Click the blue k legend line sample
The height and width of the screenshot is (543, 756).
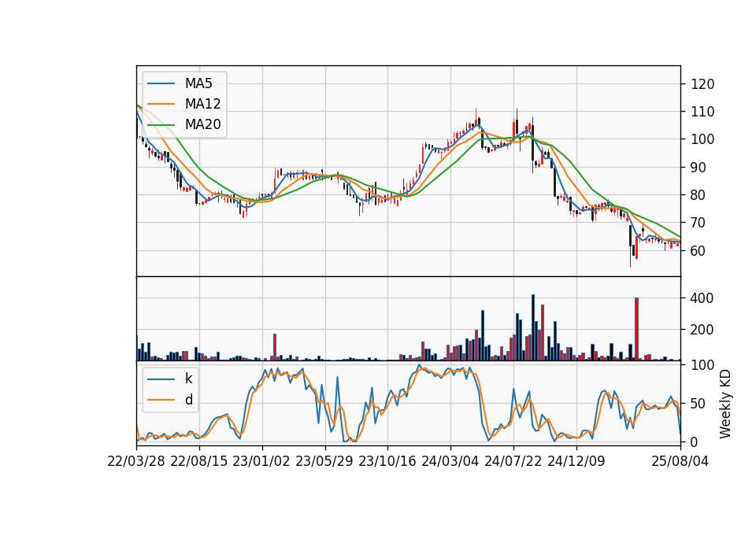click(161, 379)
